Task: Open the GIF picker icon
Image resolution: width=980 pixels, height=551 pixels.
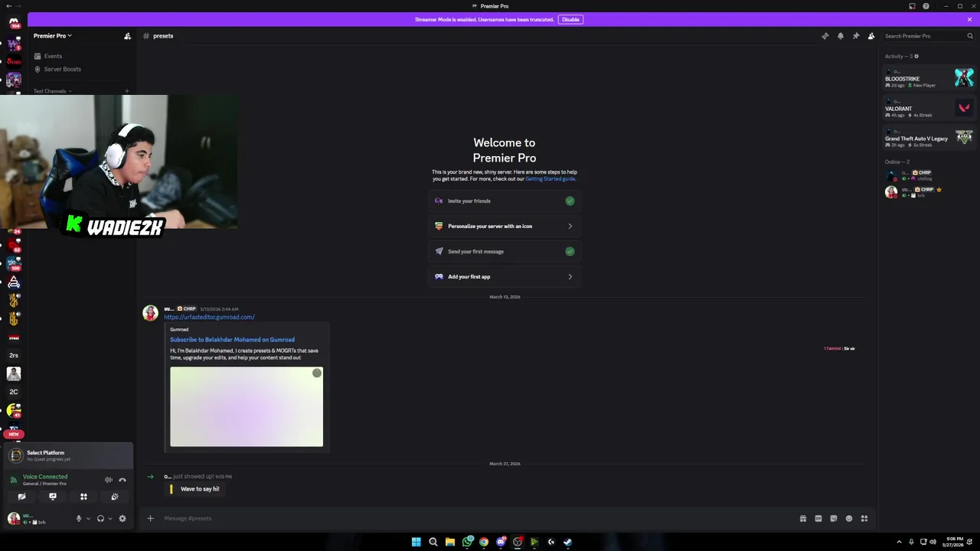Action: 818,519
